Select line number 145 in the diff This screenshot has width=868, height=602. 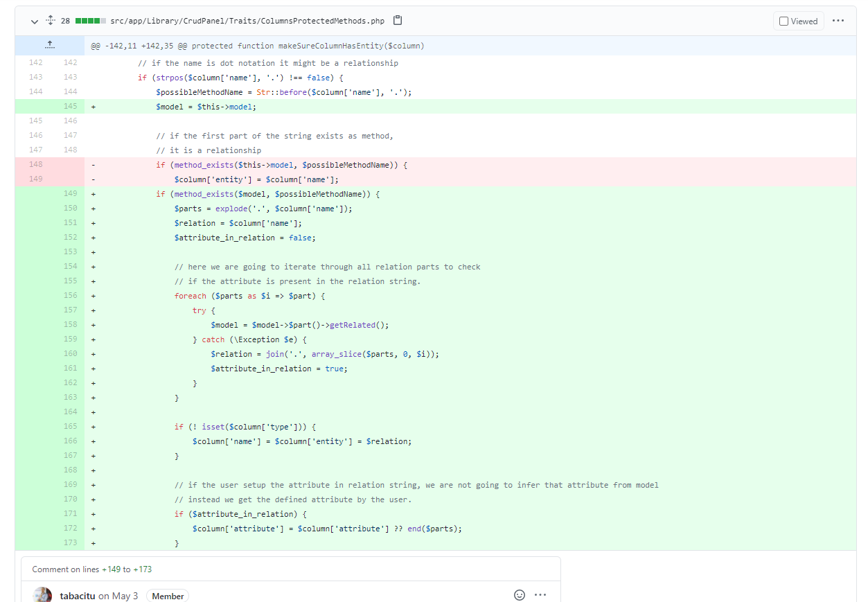click(70, 106)
